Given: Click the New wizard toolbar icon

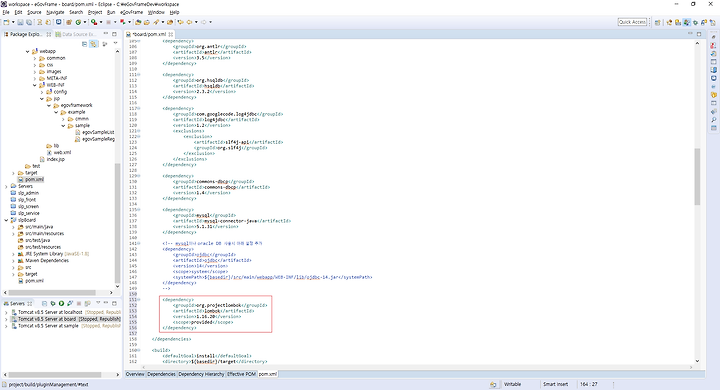Looking at the screenshot, I should 6,22.
